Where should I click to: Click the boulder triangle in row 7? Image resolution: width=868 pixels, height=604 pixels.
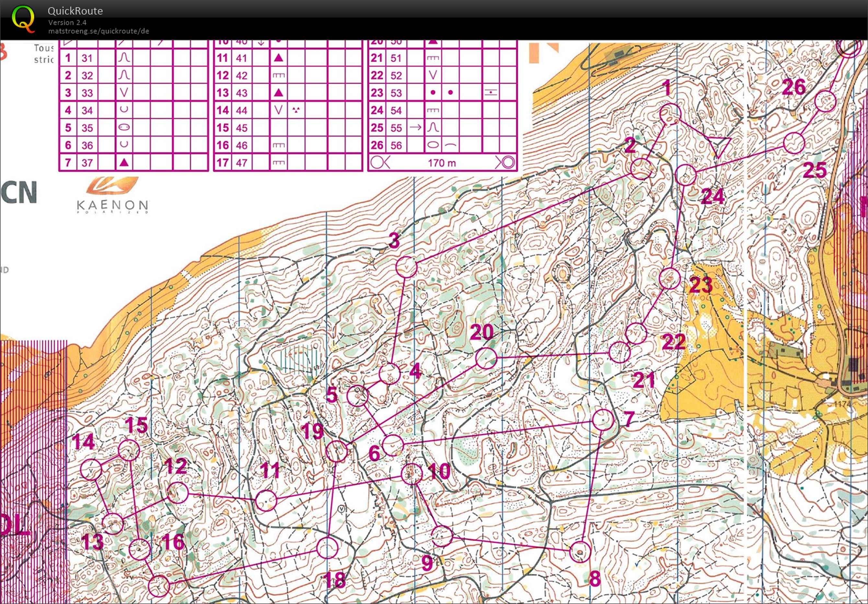pyautogui.click(x=124, y=163)
